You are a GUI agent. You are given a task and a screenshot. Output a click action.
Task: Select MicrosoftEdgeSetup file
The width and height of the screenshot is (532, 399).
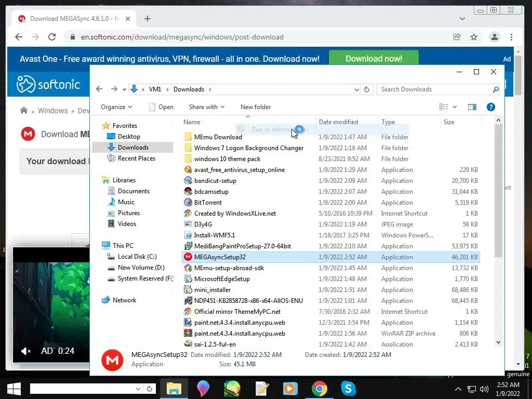click(x=222, y=278)
